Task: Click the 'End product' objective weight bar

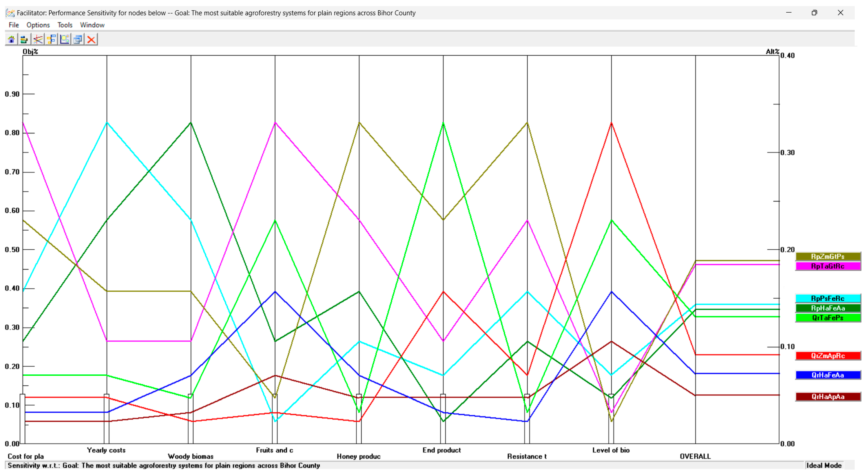Action: [443, 419]
